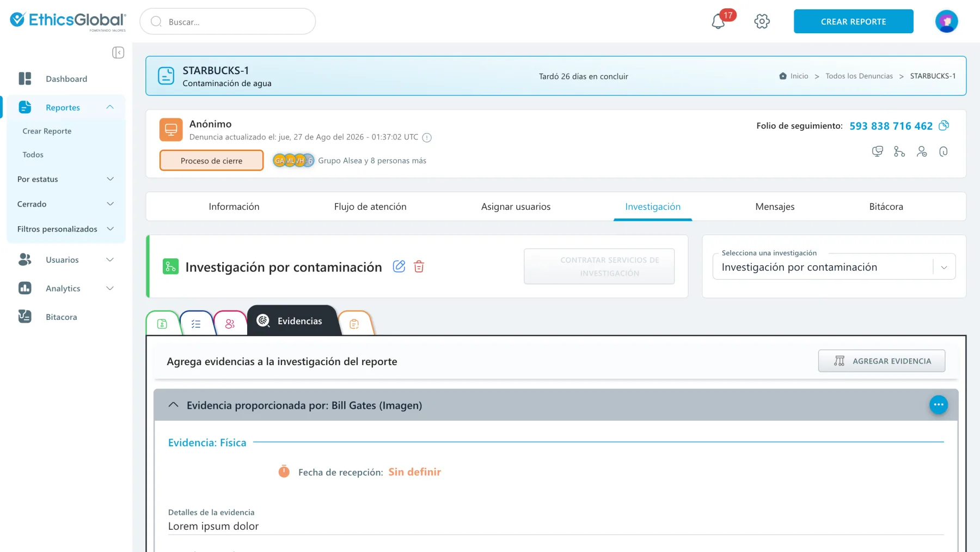Click the home icon in breadcrumb
This screenshot has width=980, height=552.
click(783, 76)
